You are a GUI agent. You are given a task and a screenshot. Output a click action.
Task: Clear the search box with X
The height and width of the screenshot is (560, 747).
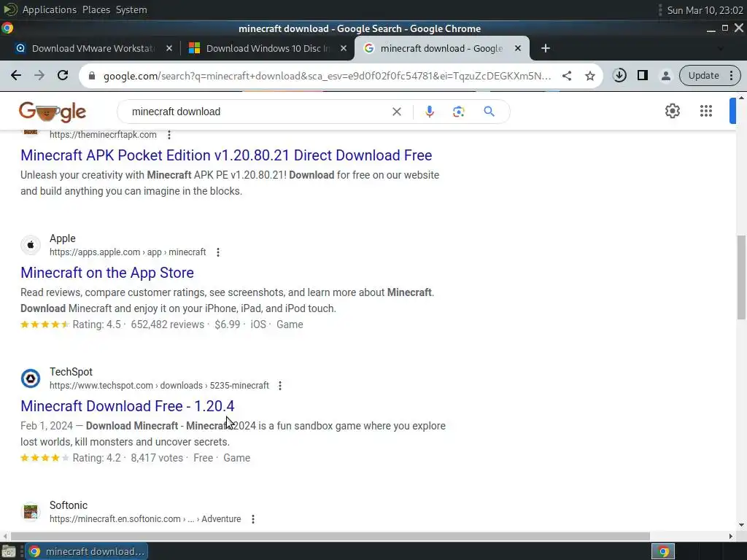tap(396, 112)
